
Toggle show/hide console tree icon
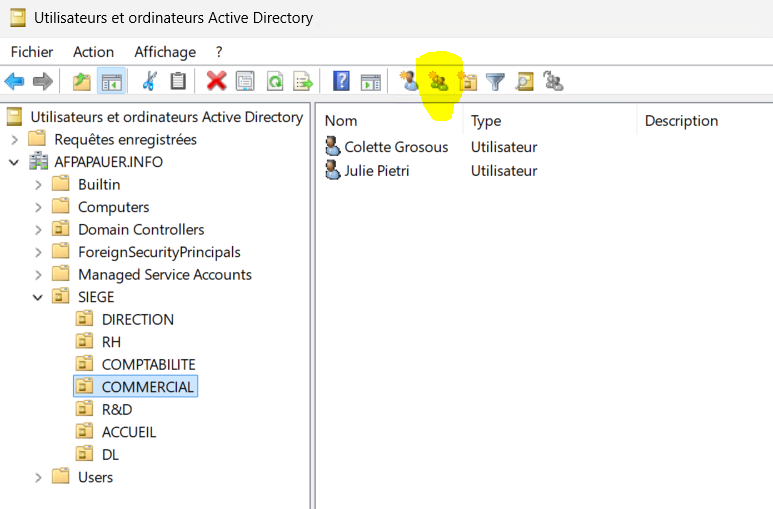[111, 82]
